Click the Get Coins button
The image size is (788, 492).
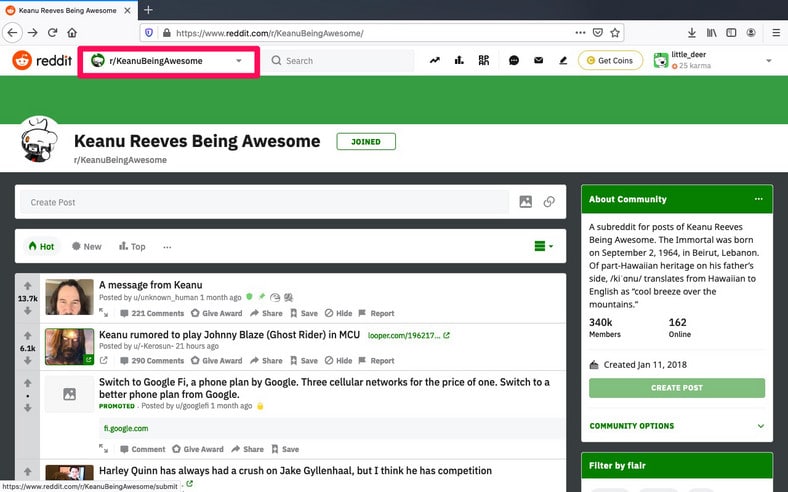point(609,61)
